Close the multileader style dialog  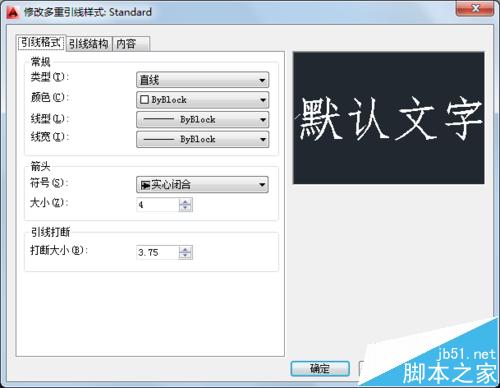[x=475, y=8]
